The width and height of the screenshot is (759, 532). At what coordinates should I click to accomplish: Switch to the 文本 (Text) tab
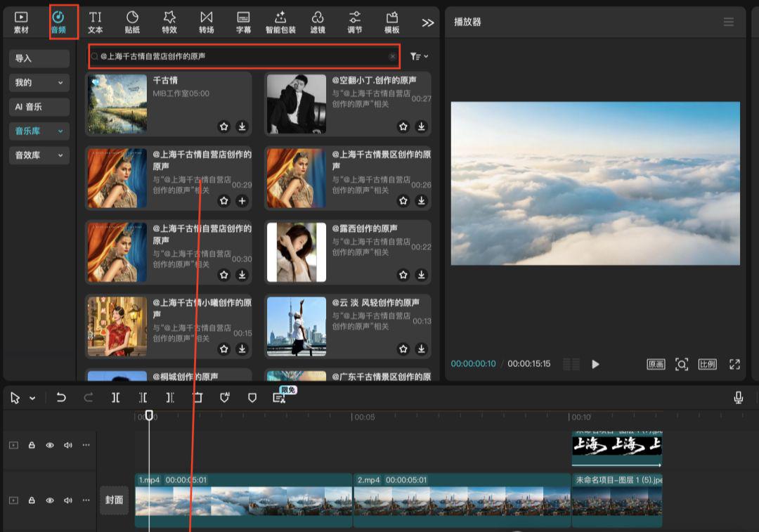click(96, 21)
